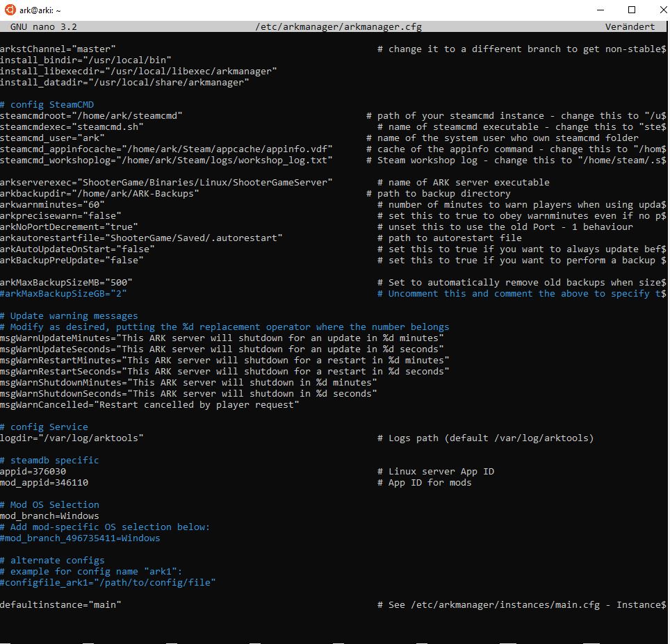Click the install_bindir="/usr/local/bin" line
The width and height of the screenshot is (670, 644).
click(85, 60)
